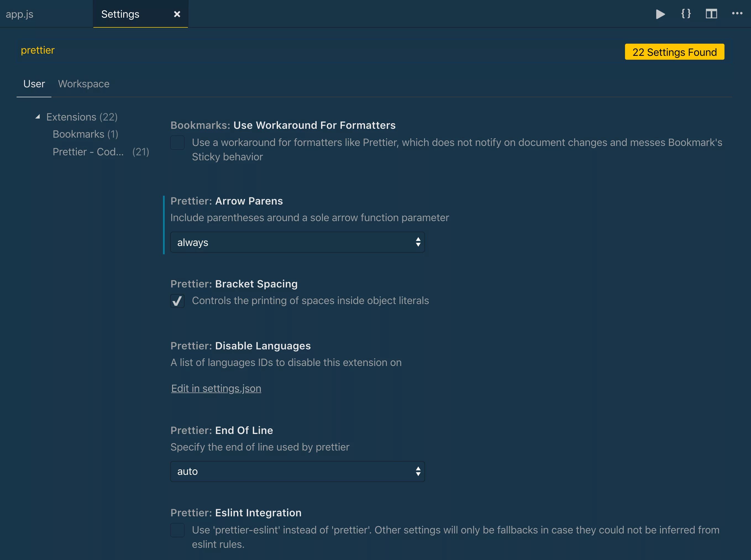Enable Bookmarks Use Workaround For Formatters checkbox
The height and width of the screenshot is (560, 751).
177,143
